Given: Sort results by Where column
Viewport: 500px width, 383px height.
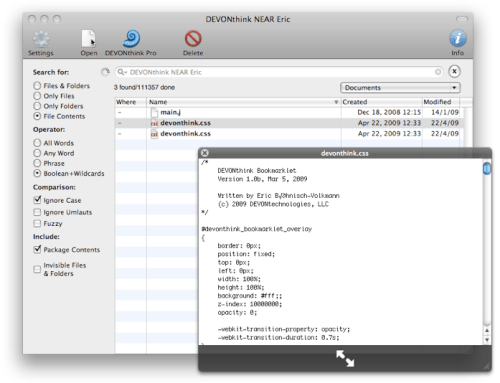Looking at the screenshot, I should pyautogui.click(x=131, y=102).
